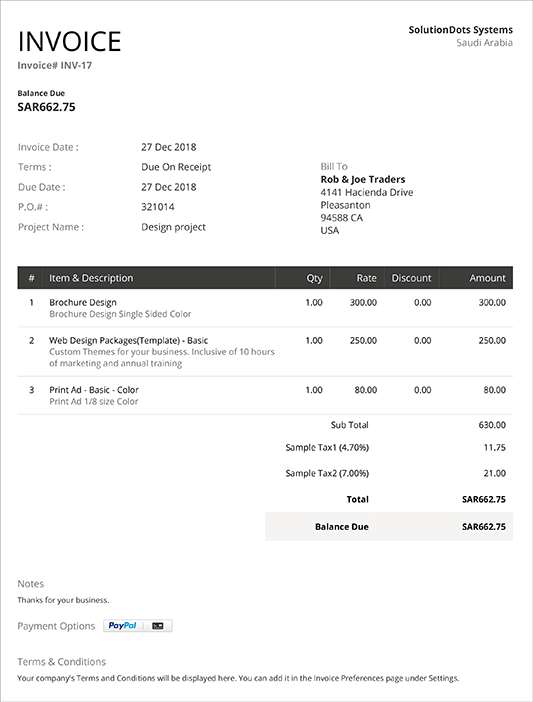
Task: Select the credit card payment icon
Action: click(158, 626)
